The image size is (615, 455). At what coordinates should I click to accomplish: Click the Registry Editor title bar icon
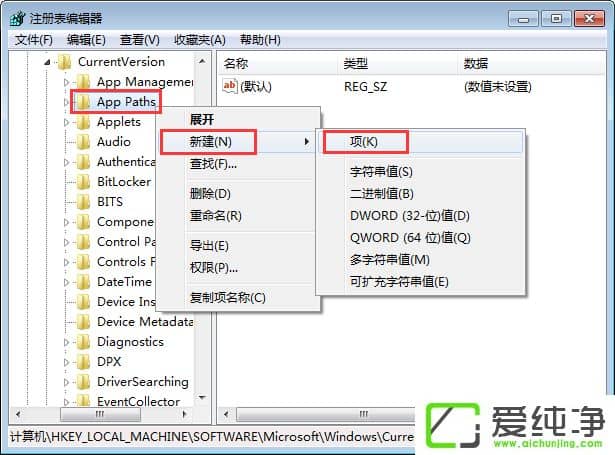[x=18, y=18]
